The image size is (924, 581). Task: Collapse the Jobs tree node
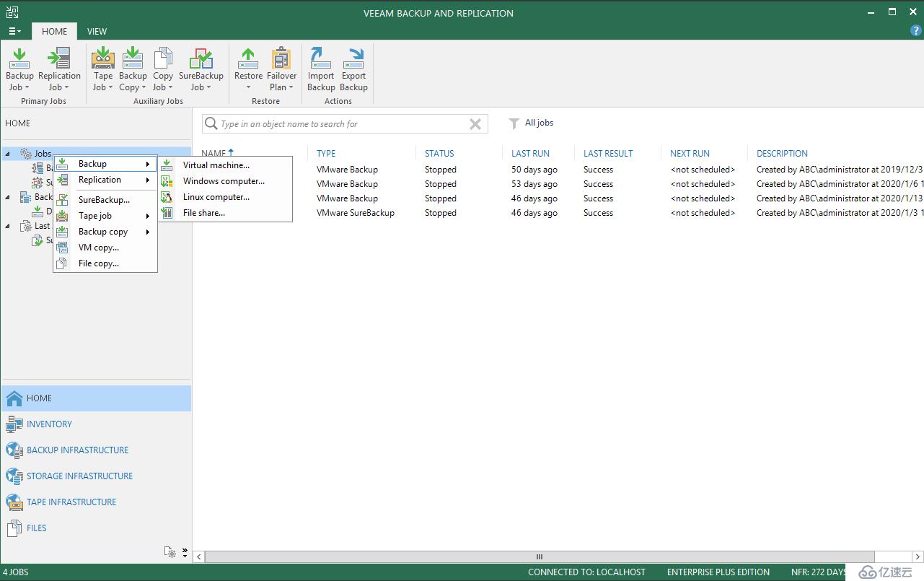pos(8,154)
